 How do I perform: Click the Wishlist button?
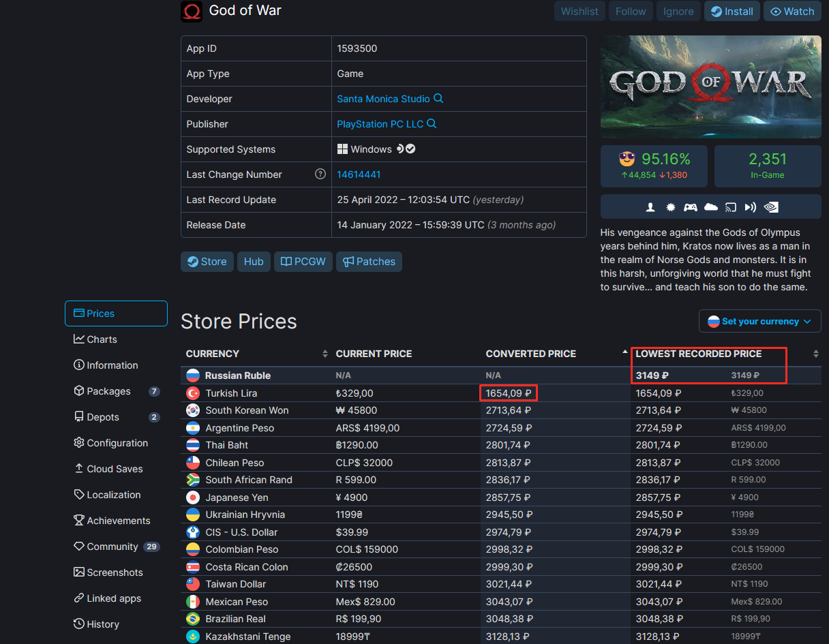point(579,12)
